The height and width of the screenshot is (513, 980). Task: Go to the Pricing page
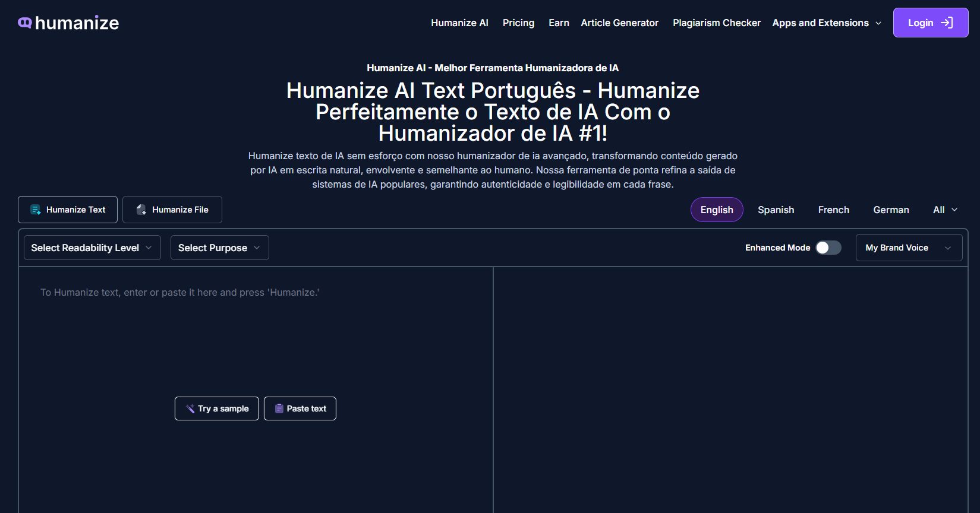(x=518, y=23)
